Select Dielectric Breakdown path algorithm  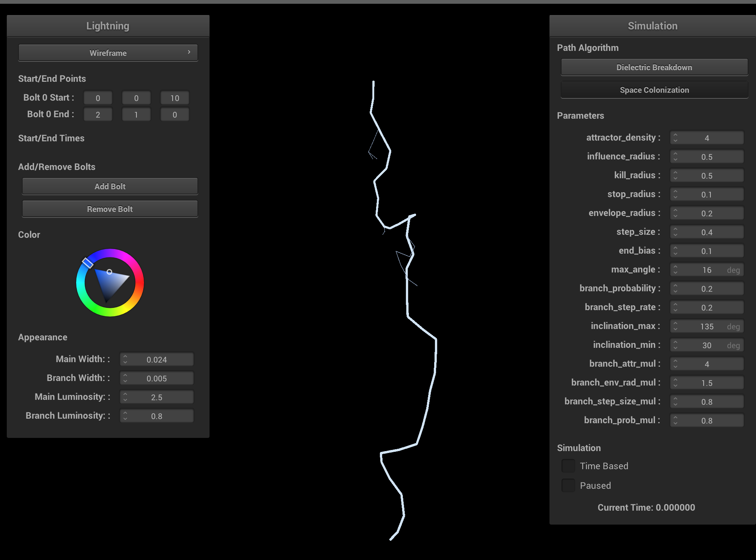pyautogui.click(x=654, y=67)
